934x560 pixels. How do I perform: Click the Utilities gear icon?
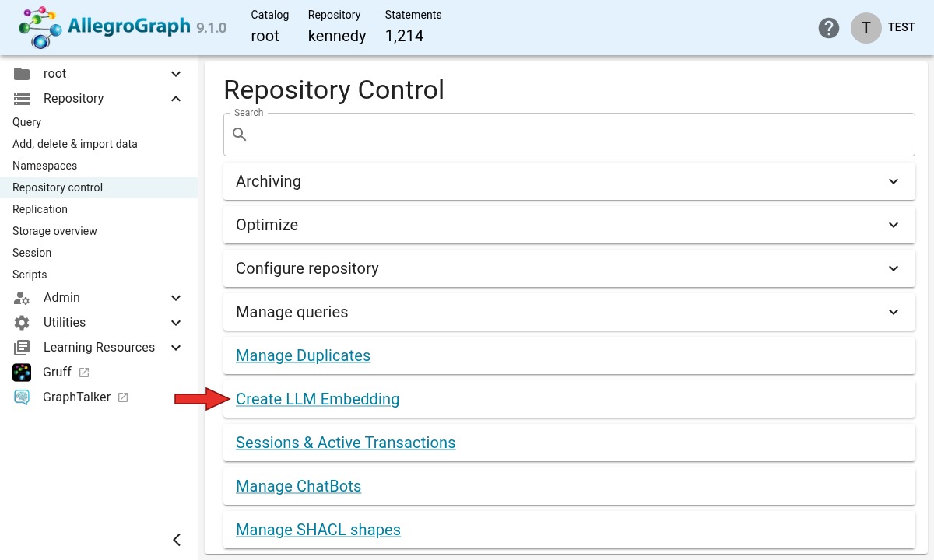(22, 323)
